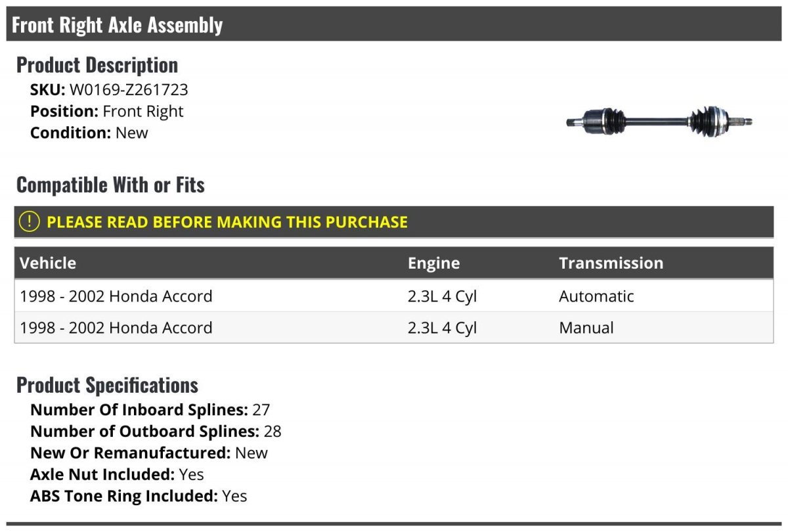Click the Automatic transmission cell
The image size is (788, 532).
[596, 296]
